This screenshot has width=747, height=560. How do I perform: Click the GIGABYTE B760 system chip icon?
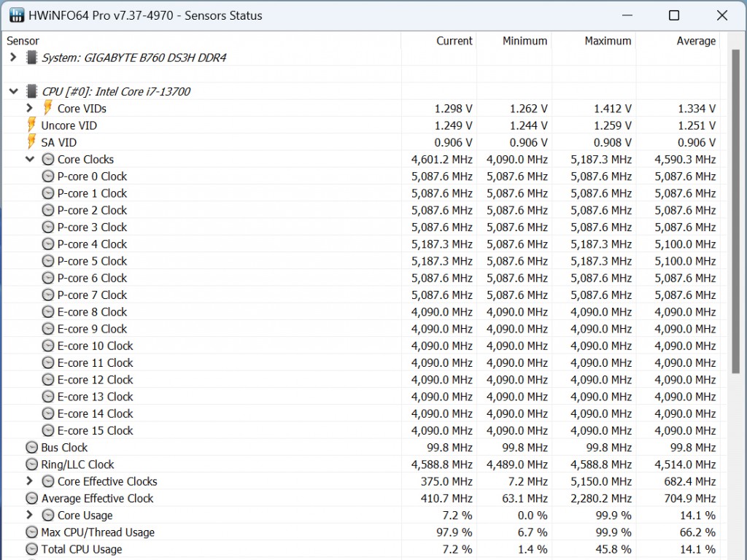[31, 58]
